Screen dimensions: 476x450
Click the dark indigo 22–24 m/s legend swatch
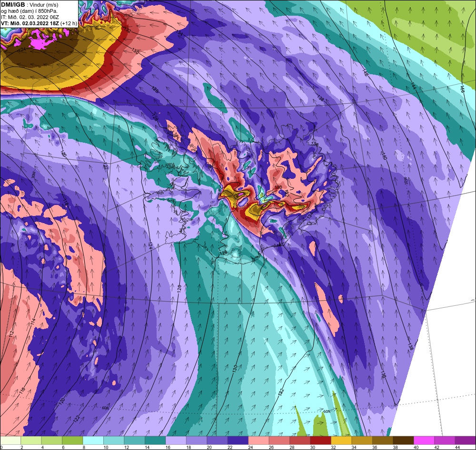[238, 440]
